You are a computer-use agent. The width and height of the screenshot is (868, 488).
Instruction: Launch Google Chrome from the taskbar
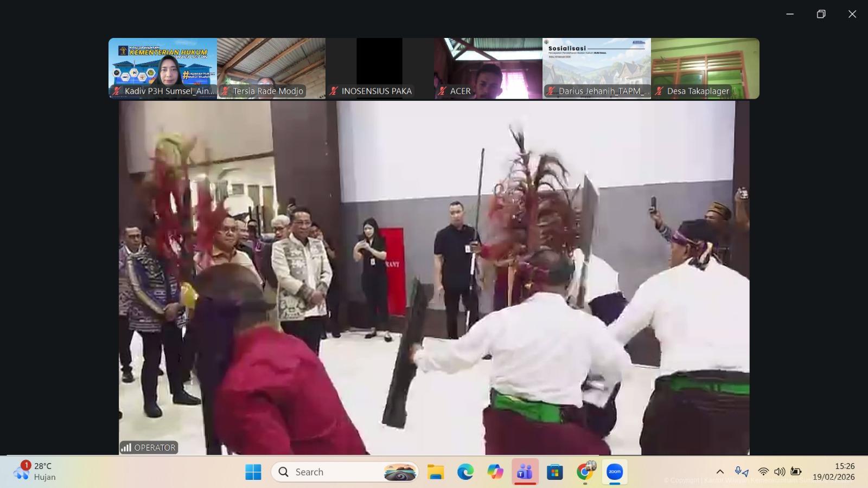click(x=585, y=472)
